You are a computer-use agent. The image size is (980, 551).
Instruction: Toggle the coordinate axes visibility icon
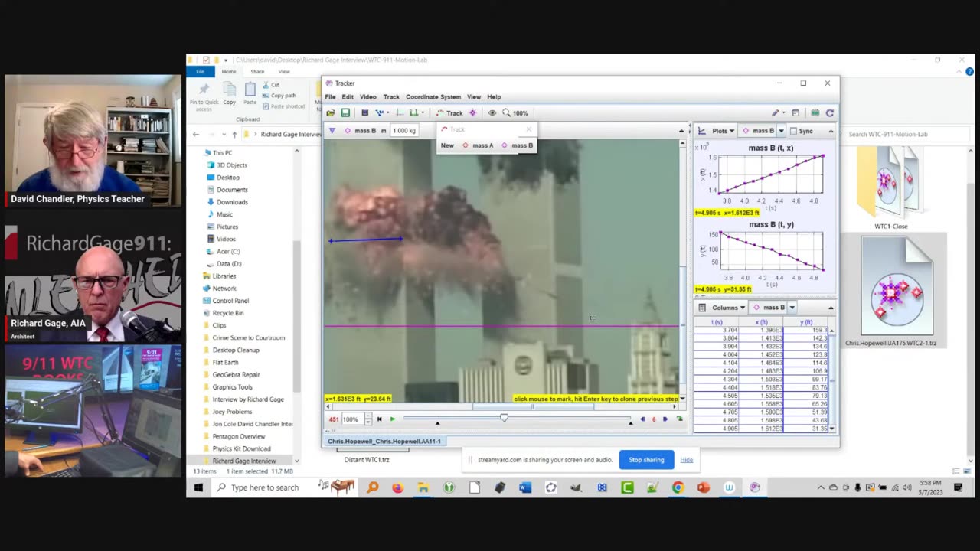(400, 112)
